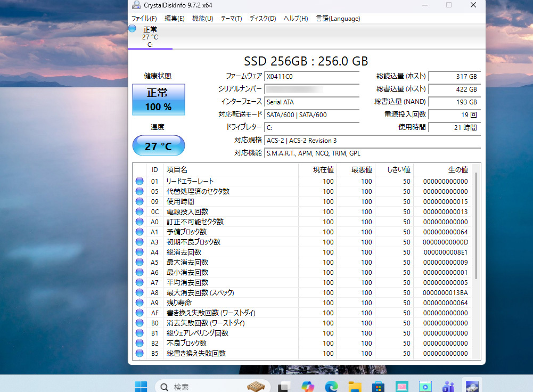Click the 27 °C temperature button

click(x=158, y=145)
